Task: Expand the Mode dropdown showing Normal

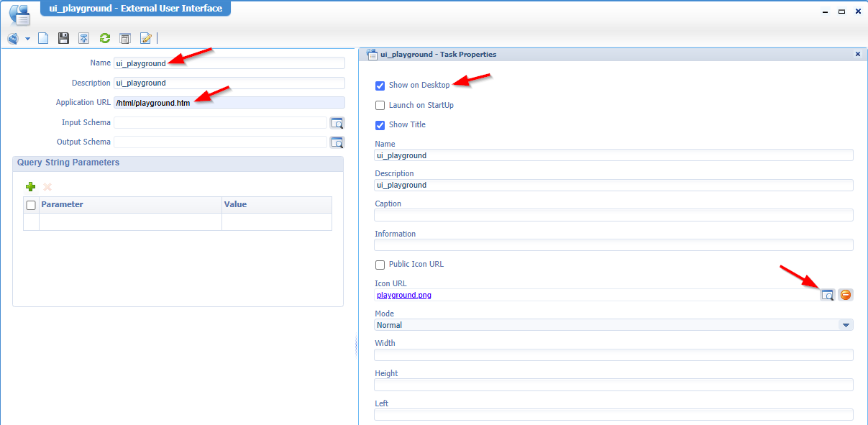Action: click(x=846, y=325)
